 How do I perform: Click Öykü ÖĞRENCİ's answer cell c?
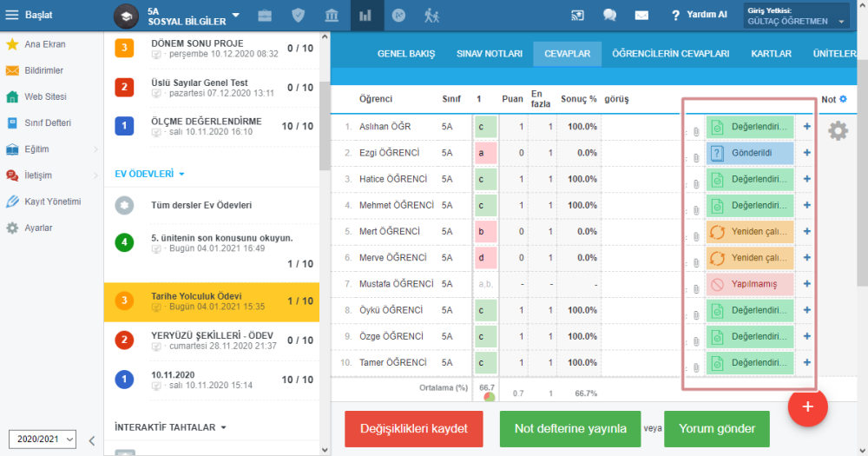tap(485, 310)
